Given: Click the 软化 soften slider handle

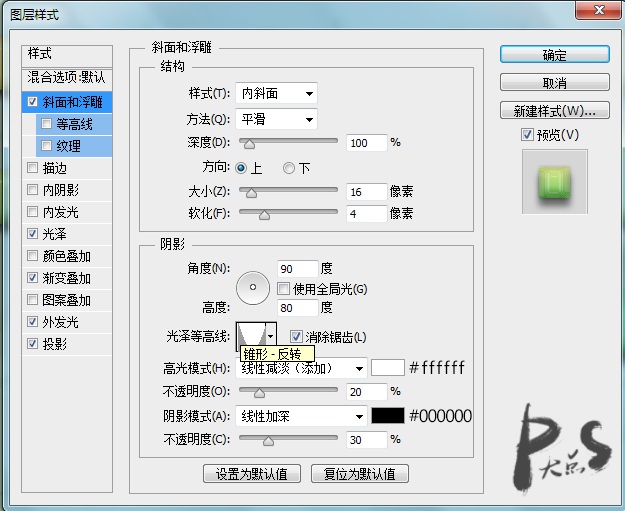Looking at the screenshot, I should click(x=264, y=215).
